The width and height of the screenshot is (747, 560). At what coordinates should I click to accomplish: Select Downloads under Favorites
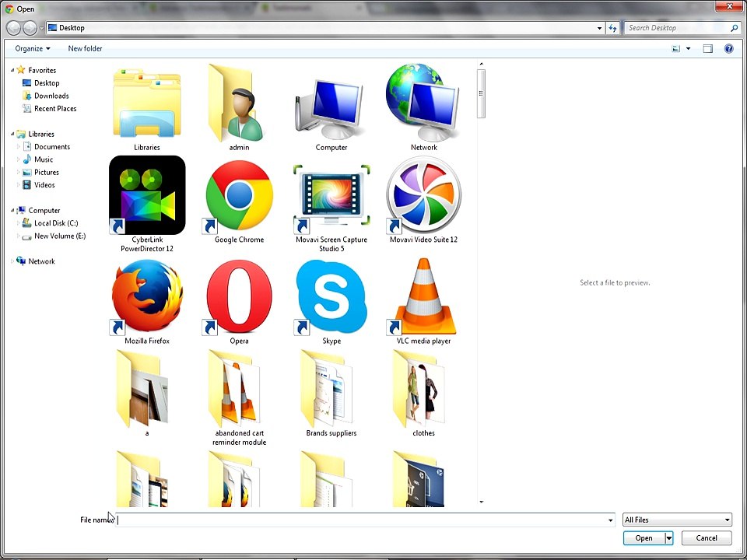(46, 96)
